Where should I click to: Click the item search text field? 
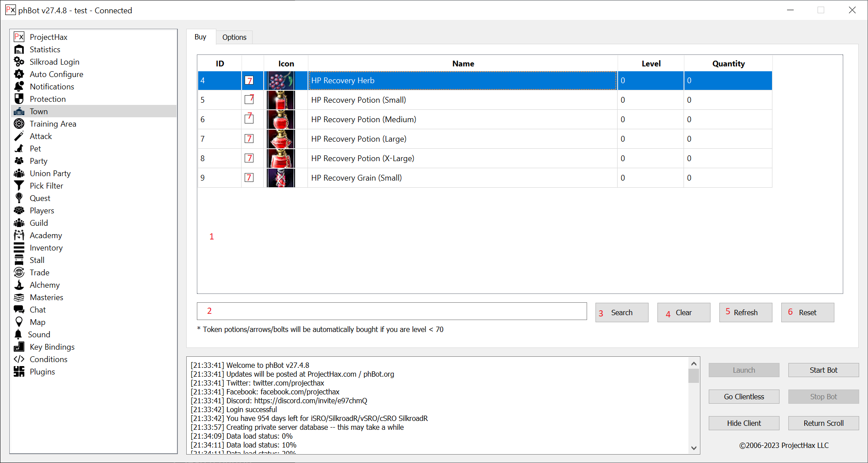392,311
